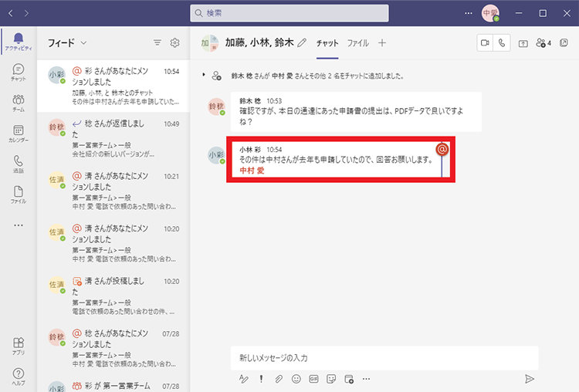Click the 中村 愛 mention in message
The height and width of the screenshot is (392, 579).
(x=252, y=171)
